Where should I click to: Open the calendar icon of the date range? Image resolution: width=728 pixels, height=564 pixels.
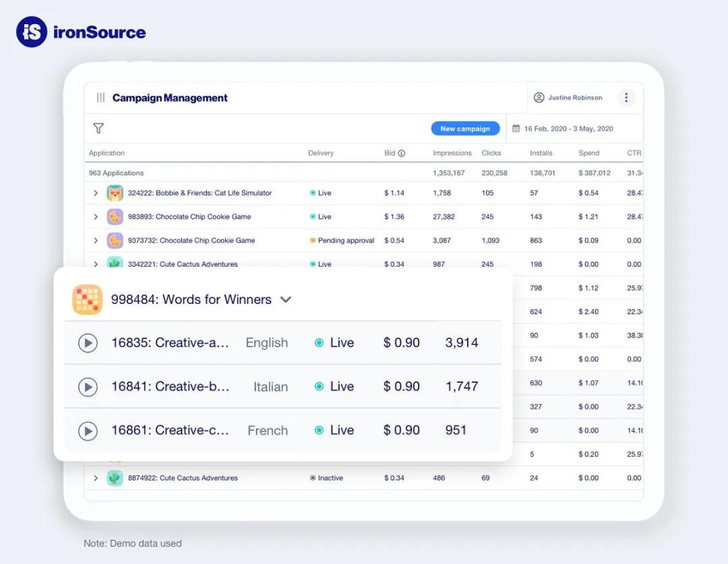516,128
